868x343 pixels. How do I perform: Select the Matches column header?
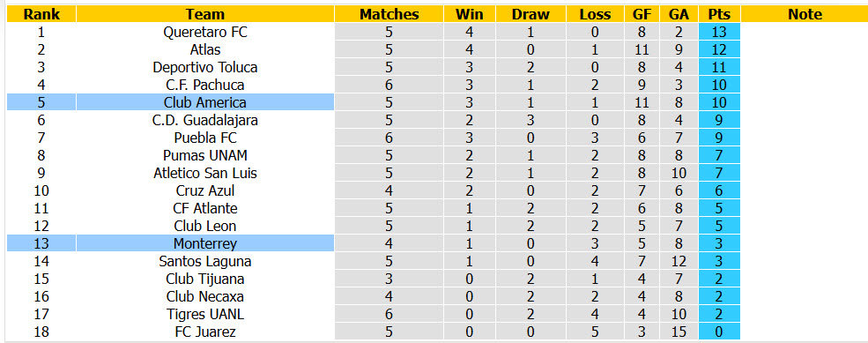(389, 14)
